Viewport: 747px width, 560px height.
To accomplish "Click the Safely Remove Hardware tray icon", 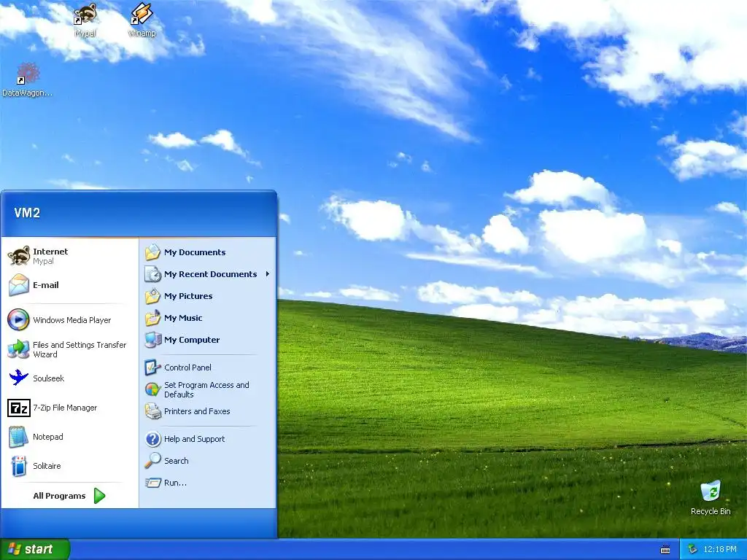I will click(x=693, y=550).
